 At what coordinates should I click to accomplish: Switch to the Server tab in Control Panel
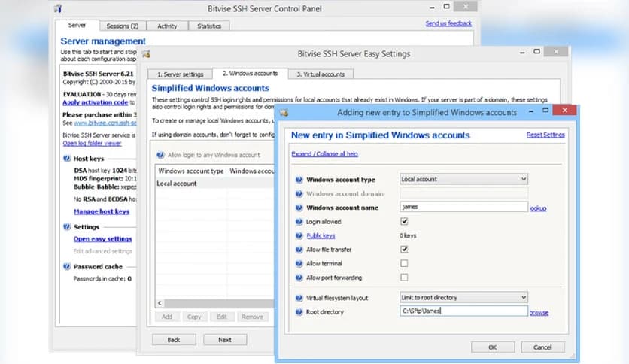pyautogui.click(x=77, y=25)
